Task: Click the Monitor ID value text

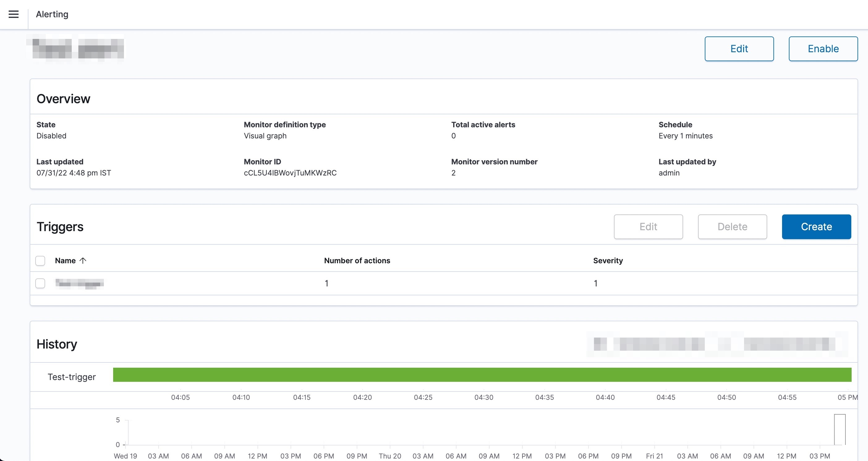Action: 290,173
